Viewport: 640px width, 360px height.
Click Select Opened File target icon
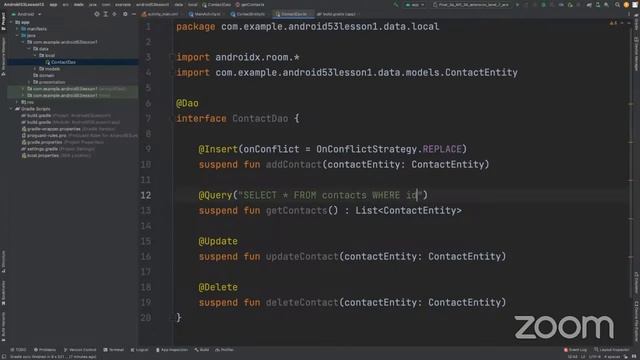(97, 14)
